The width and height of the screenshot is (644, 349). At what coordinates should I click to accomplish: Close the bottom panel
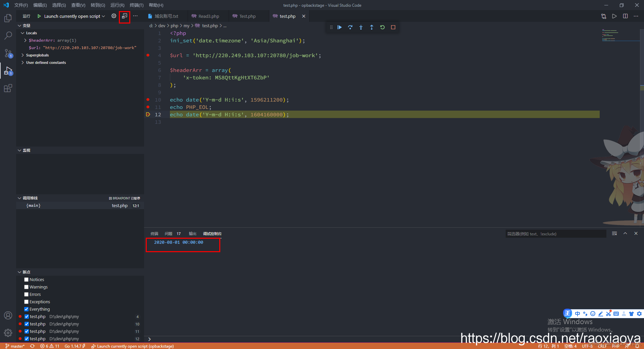(x=636, y=234)
